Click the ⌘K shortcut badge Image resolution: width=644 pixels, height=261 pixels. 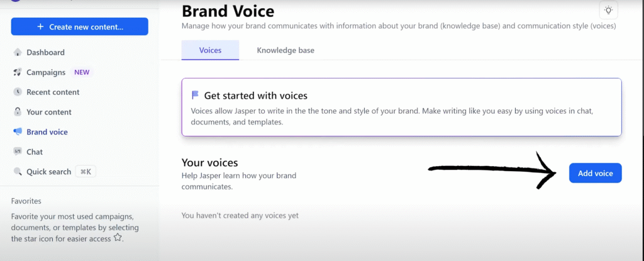(86, 172)
